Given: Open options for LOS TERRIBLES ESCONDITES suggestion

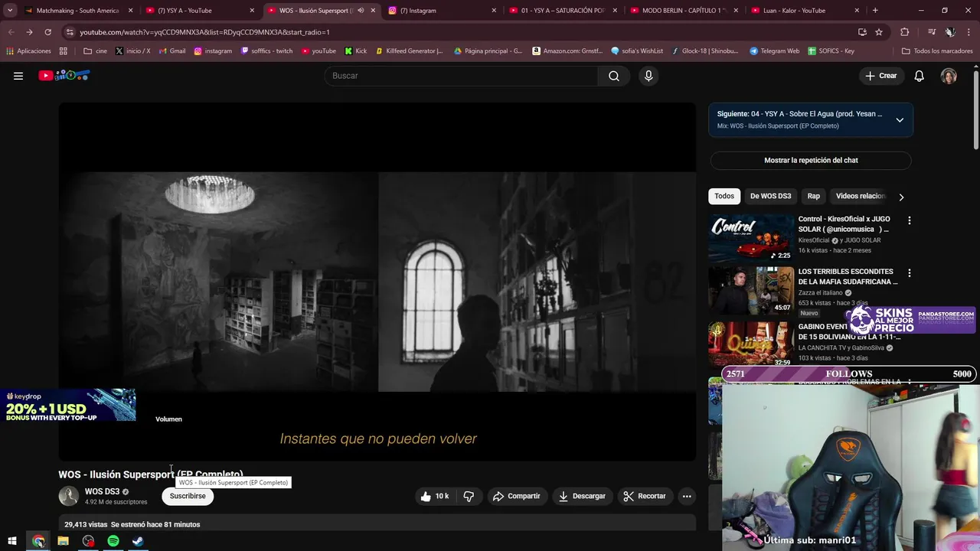Looking at the screenshot, I should click(909, 273).
